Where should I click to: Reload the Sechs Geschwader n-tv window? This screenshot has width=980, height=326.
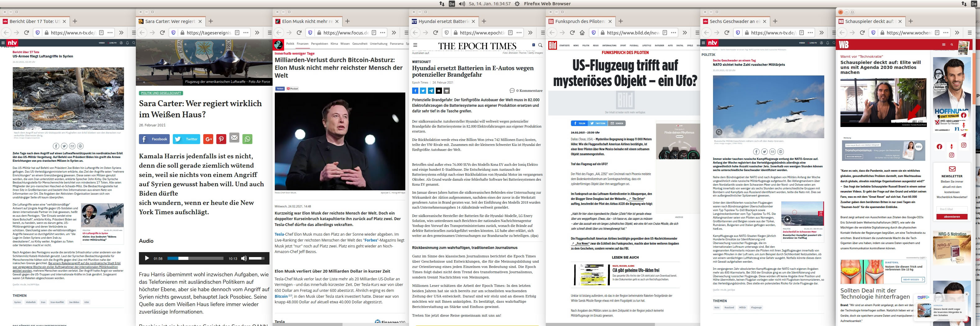click(x=727, y=33)
